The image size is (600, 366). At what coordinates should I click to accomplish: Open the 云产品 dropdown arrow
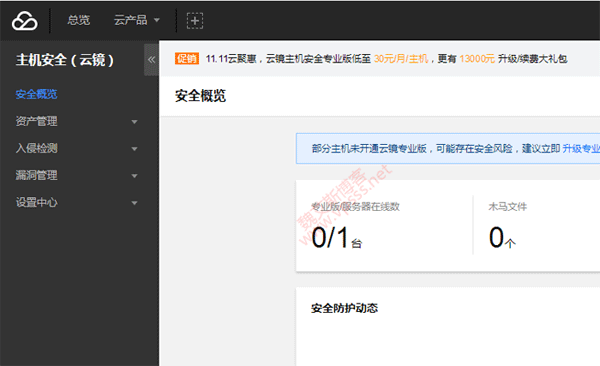157,20
